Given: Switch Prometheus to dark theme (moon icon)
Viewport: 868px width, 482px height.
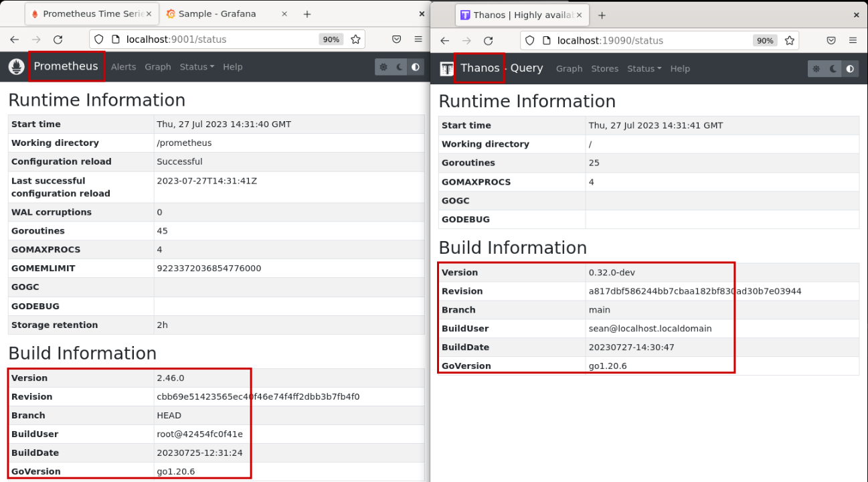Looking at the screenshot, I should tap(400, 67).
